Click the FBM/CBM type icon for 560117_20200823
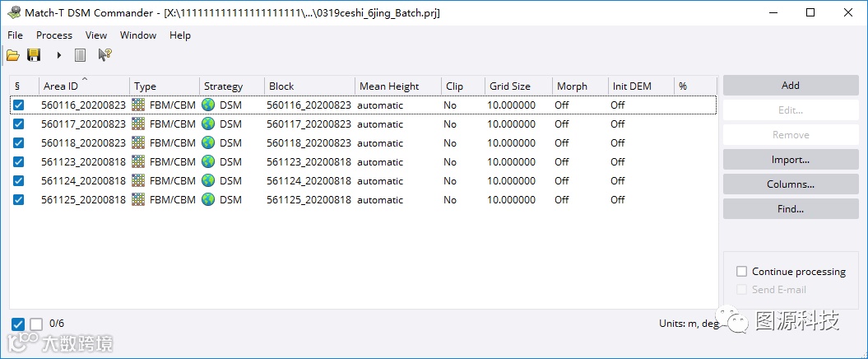 pyautogui.click(x=138, y=124)
